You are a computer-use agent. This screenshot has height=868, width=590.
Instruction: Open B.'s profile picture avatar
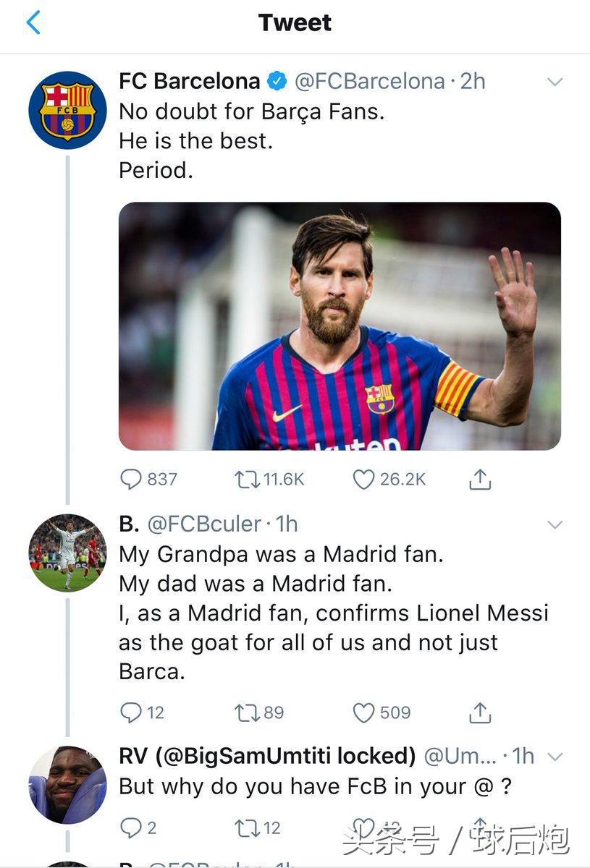coord(67,553)
